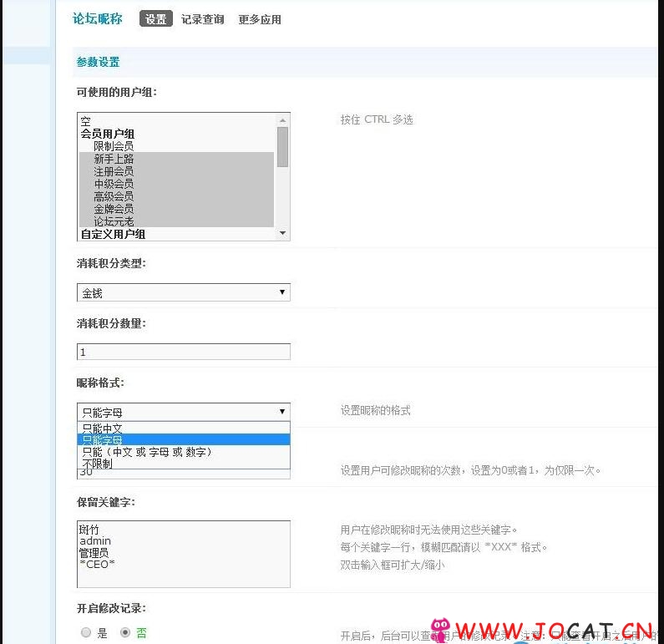Choose the highlighted 只能字母 option
Image resolution: width=664 pixels, height=644 pixels.
[x=184, y=440]
